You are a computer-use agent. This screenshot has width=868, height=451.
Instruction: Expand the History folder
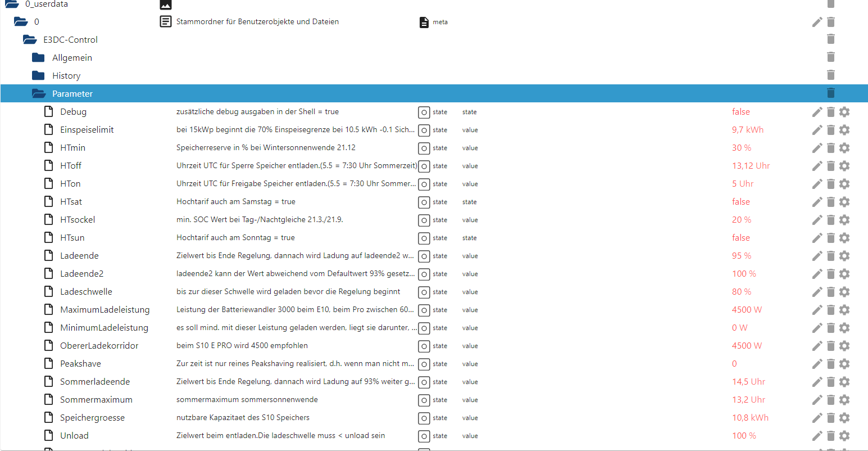point(38,75)
